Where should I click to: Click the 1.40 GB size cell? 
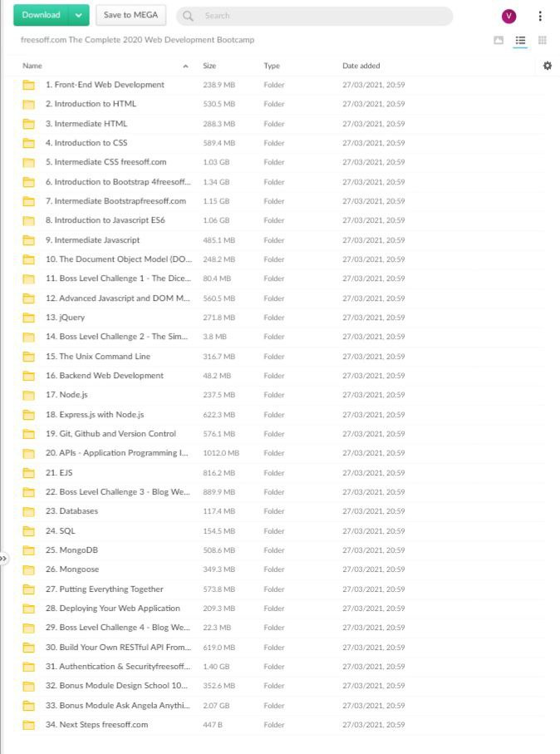(x=216, y=667)
